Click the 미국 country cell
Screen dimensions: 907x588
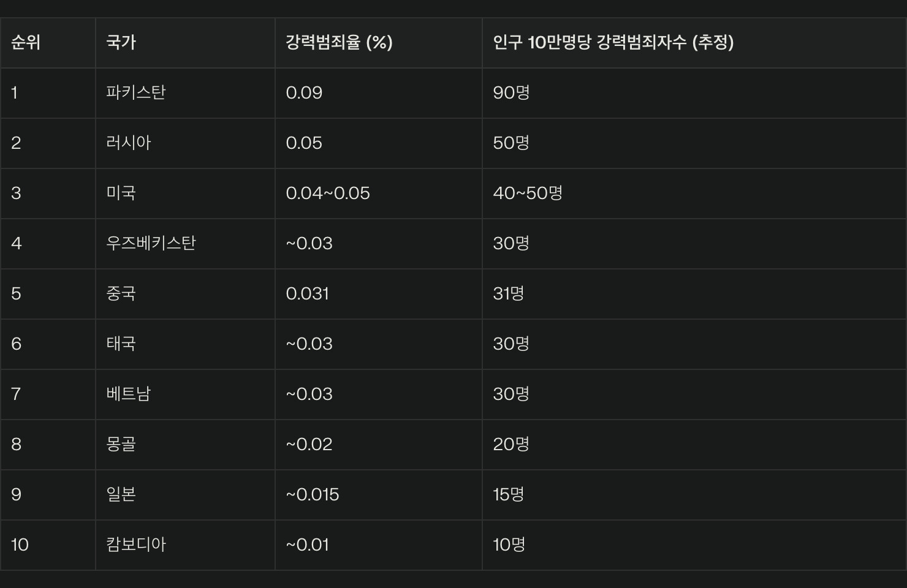(x=121, y=193)
